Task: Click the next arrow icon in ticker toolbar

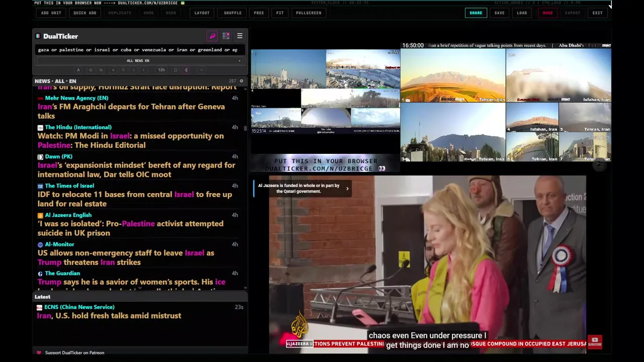Action: pyautogui.click(x=143, y=70)
